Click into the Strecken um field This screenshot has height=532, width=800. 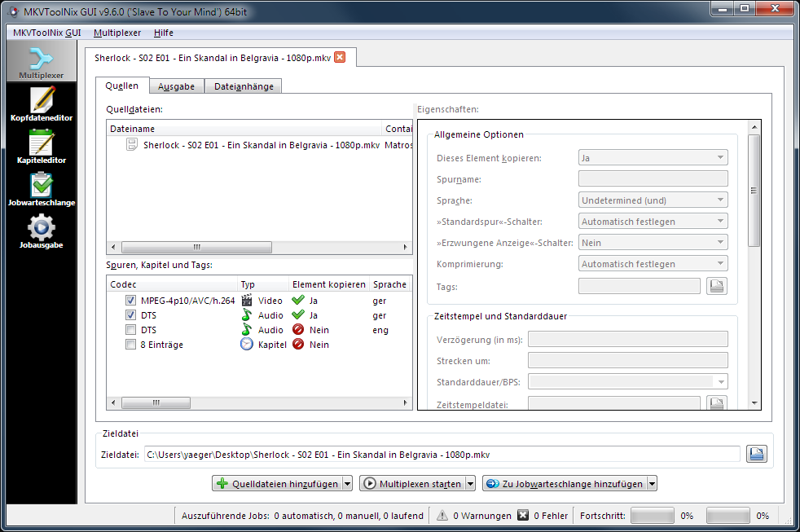(x=628, y=360)
